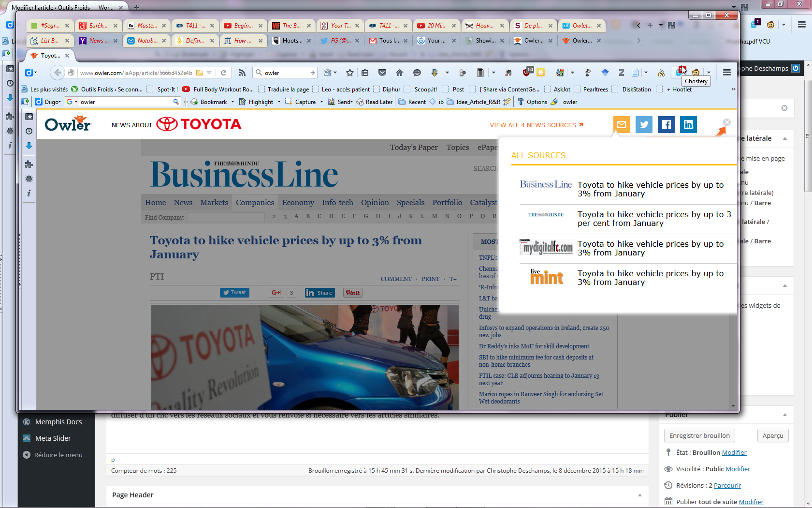Collapse the Page Header panel in WordPress

(640, 495)
